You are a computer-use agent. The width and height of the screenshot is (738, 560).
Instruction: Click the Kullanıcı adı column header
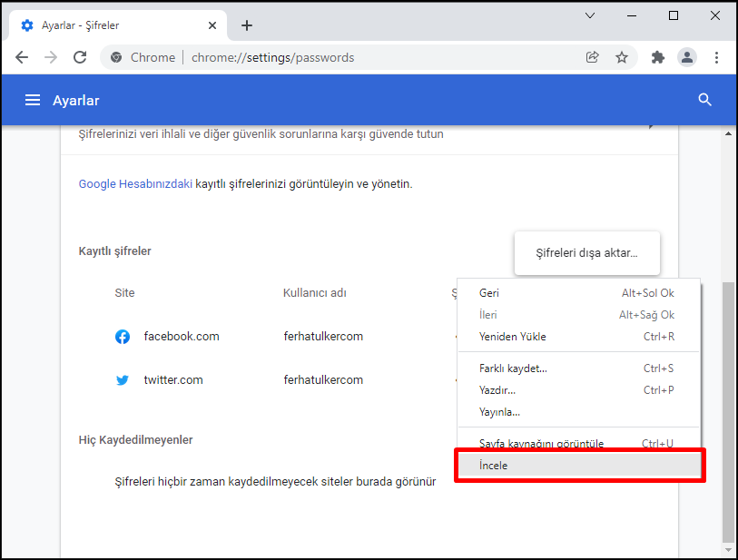coord(314,292)
